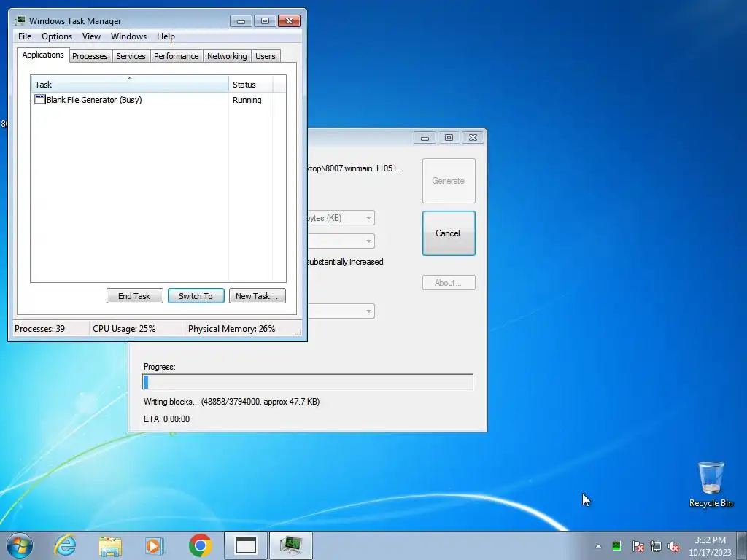Maximize the Windows Task Manager window
The image size is (747, 560).
pyautogui.click(x=265, y=21)
